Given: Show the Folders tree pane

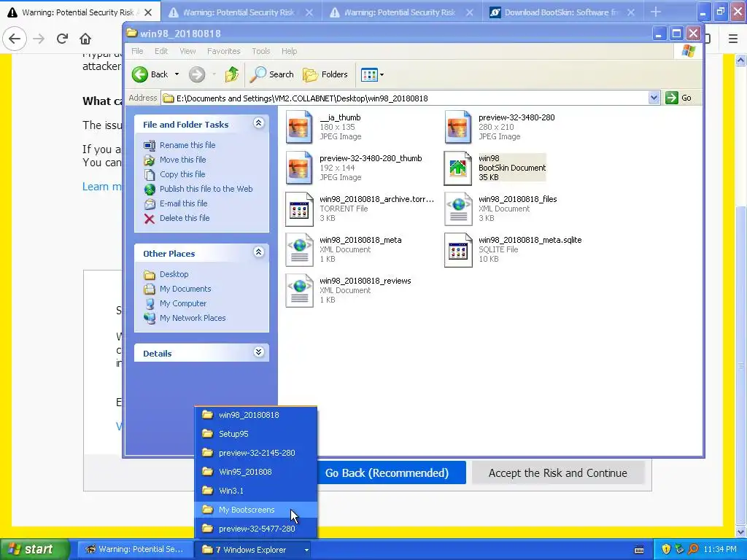Looking at the screenshot, I should point(325,74).
